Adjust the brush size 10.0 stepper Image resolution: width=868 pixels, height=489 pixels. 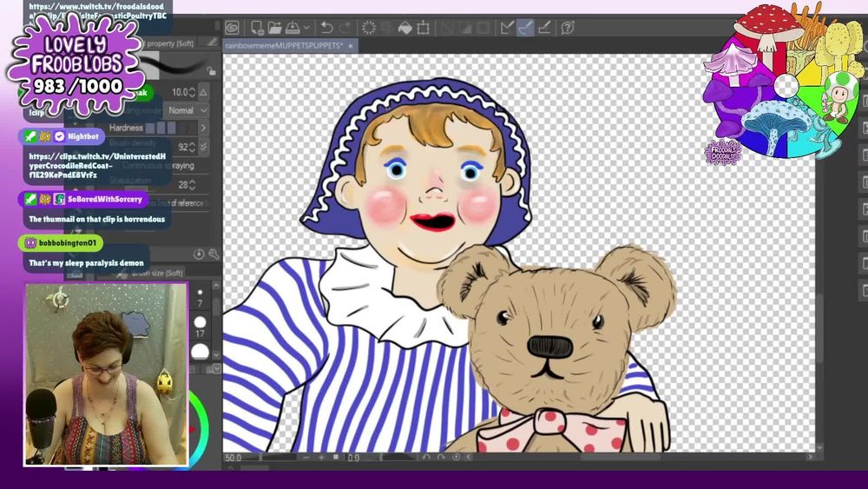click(192, 92)
